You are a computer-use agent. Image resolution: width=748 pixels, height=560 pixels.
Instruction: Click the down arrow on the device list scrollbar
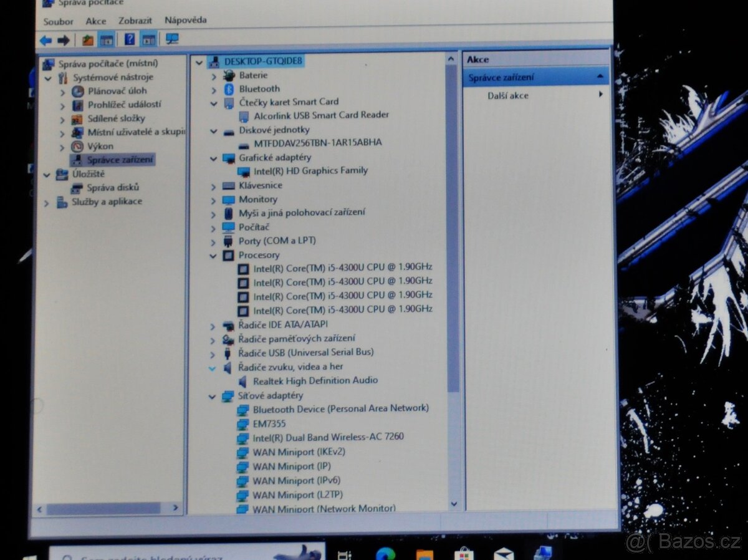(x=453, y=505)
